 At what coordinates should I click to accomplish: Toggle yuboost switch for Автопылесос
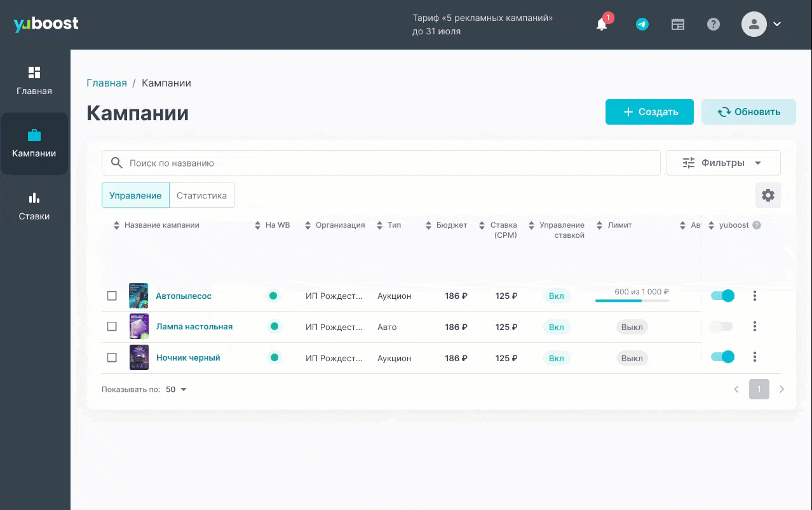pyautogui.click(x=722, y=296)
